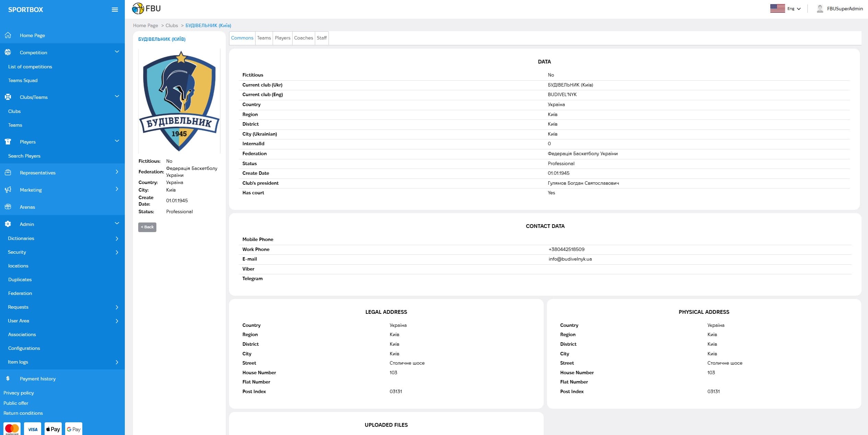Click the Competition basketball icon
Screen dimensions: 868x435
(8, 52)
